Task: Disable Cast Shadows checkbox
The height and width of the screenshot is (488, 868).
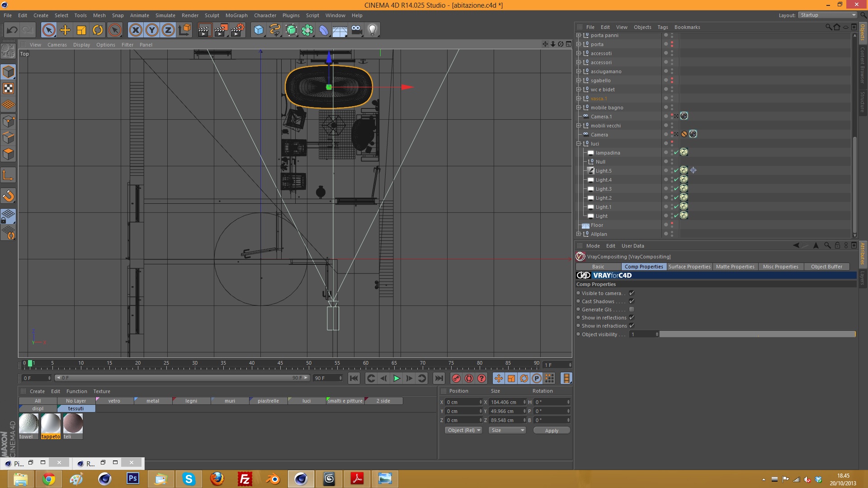Action: point(632,301)
